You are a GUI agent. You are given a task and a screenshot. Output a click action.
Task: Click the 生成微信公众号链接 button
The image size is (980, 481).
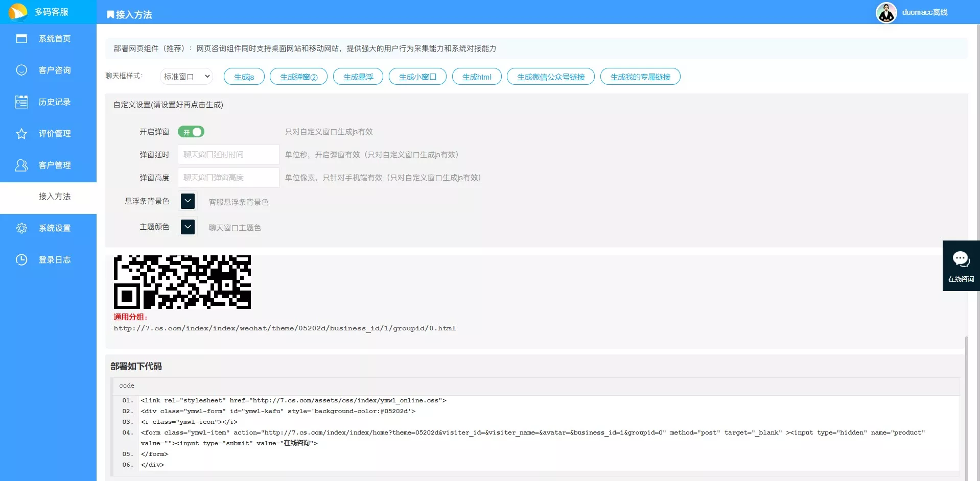(550, 77)
